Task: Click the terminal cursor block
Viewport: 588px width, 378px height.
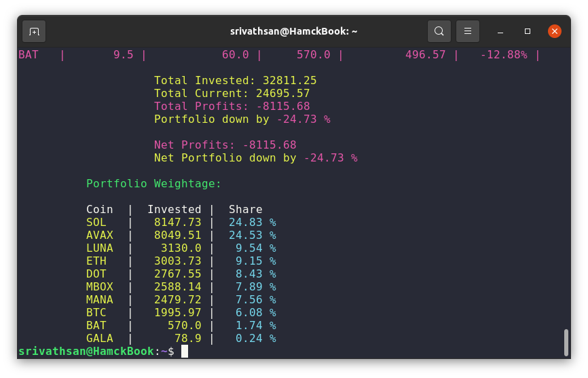Action: [x=185, y=352]
